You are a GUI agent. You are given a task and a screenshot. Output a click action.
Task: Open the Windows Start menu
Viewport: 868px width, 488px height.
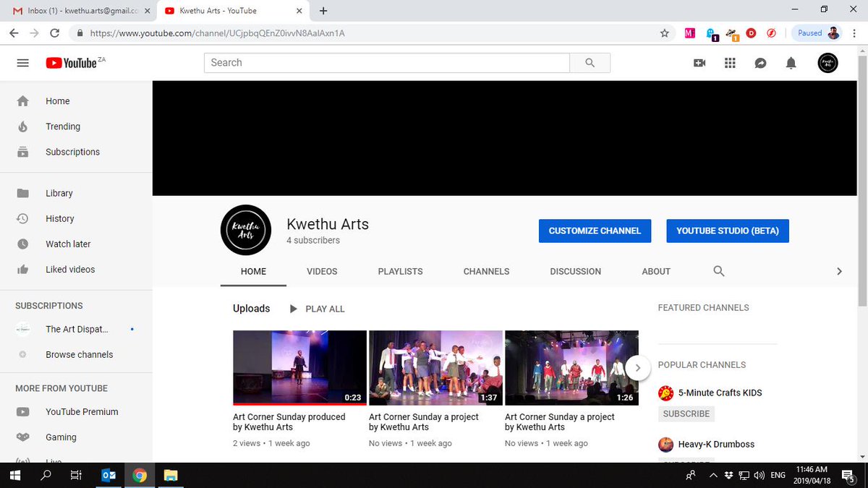click(14, 475)
